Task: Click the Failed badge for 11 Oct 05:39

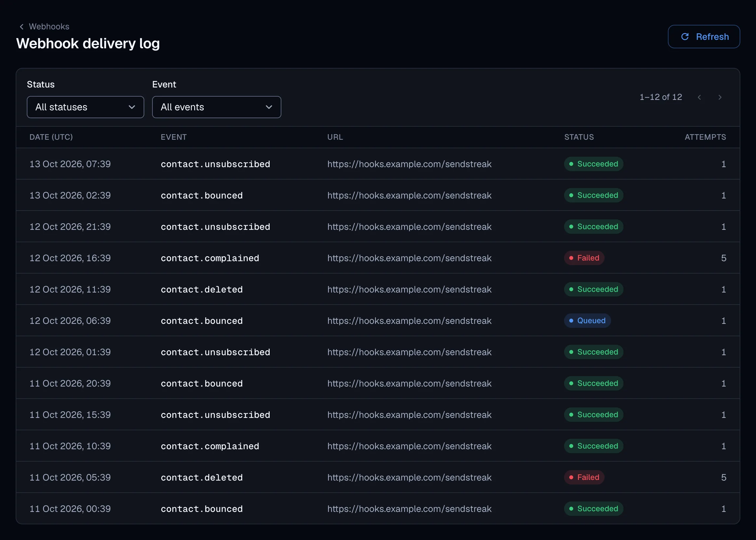Action: click(x=584, y=478)
